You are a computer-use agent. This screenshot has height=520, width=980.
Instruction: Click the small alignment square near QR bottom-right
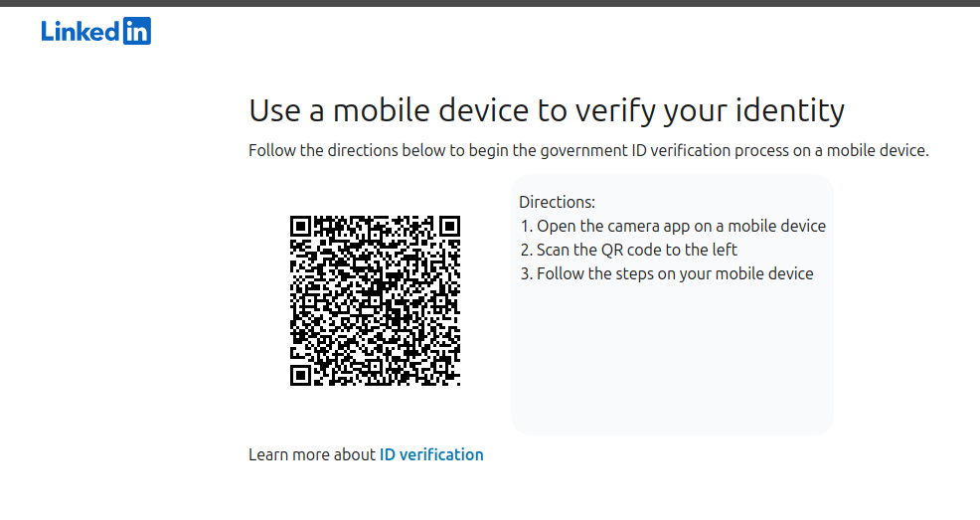tap(440, 366)
